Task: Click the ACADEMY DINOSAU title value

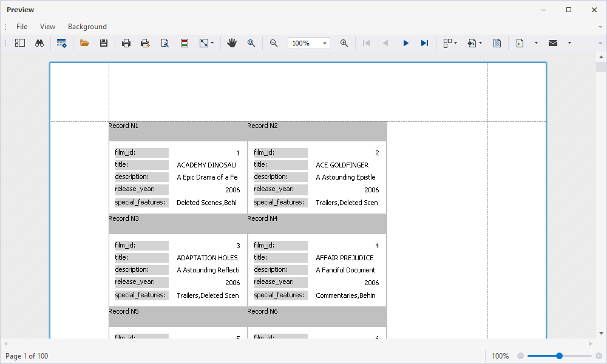Action: [x=206, y=165]
